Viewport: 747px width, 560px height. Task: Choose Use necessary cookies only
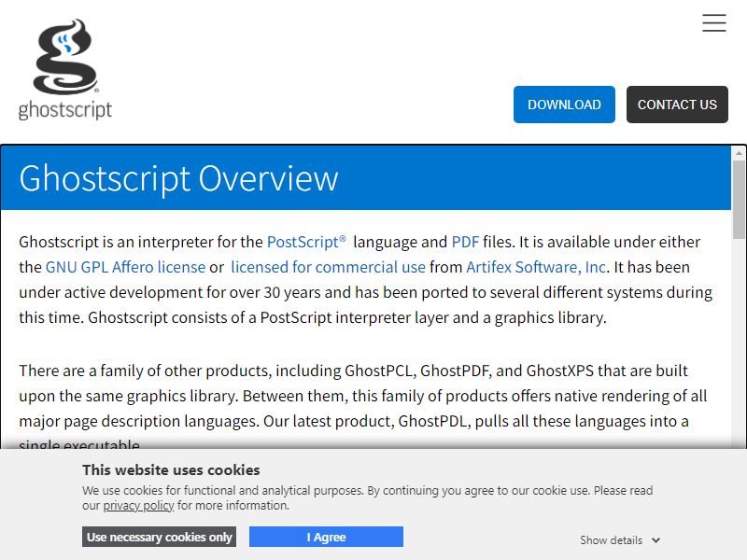coord(159,537)
